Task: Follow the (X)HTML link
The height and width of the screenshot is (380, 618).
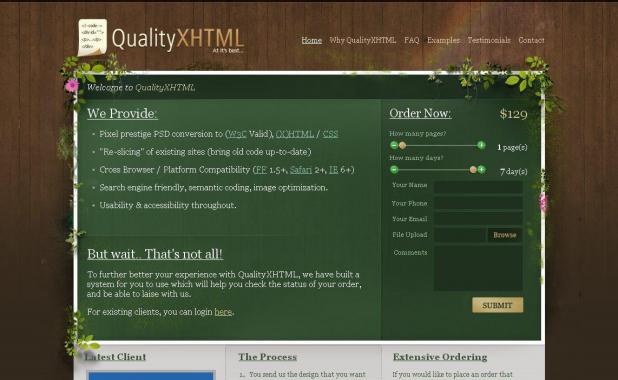Action: 295,134
